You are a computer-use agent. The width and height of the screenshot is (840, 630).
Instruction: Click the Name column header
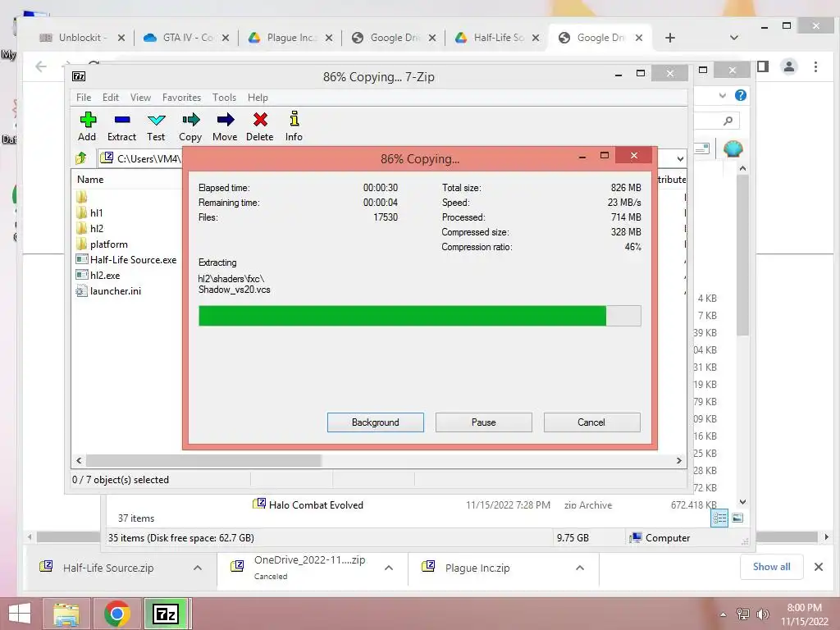click(x=90, y=180)
